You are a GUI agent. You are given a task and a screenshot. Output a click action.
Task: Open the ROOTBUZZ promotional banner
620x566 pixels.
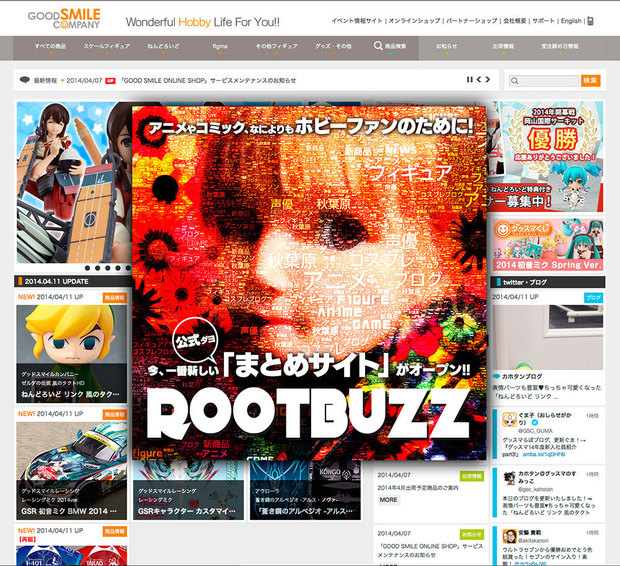[308, 280]
